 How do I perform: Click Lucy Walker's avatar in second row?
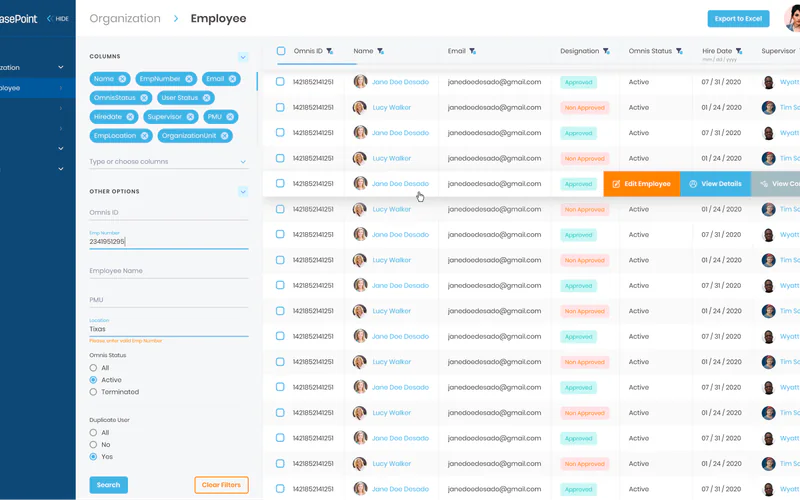[360, 108]
